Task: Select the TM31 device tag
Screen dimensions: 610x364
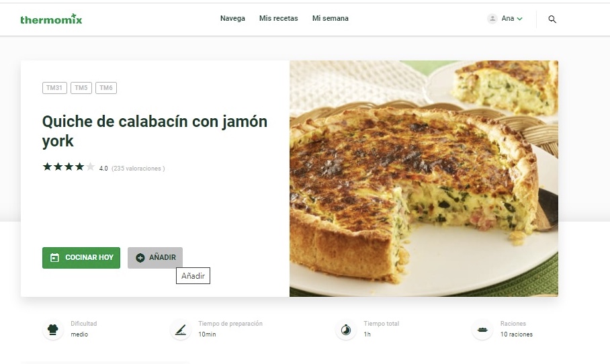Action: click(54, 88)
